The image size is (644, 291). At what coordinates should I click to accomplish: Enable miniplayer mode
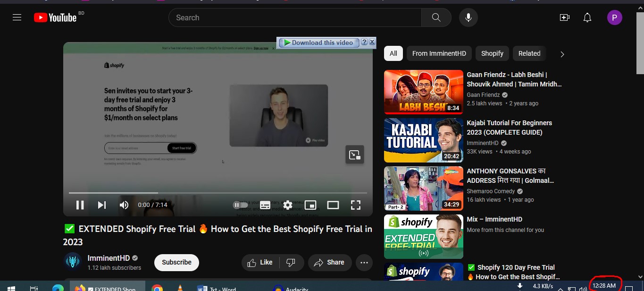click(x=310, y=205)
